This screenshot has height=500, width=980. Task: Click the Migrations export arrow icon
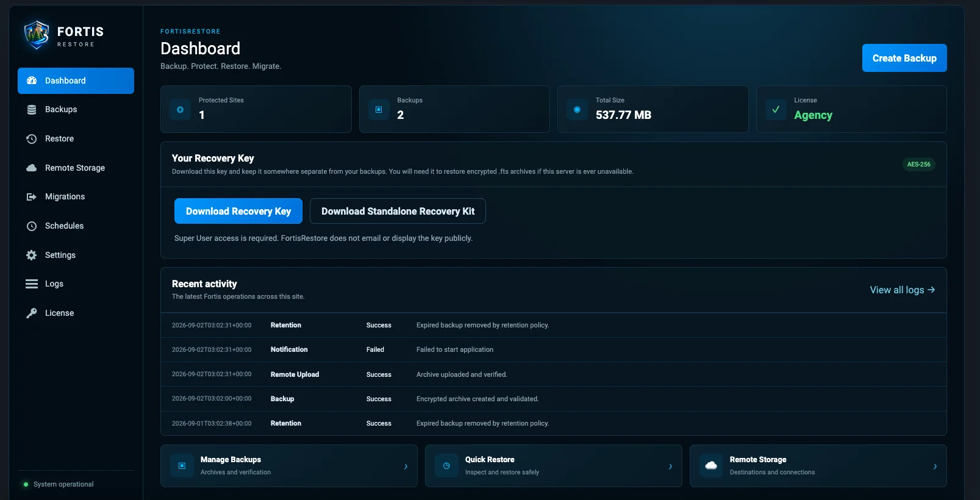click(x=32, y=197)
